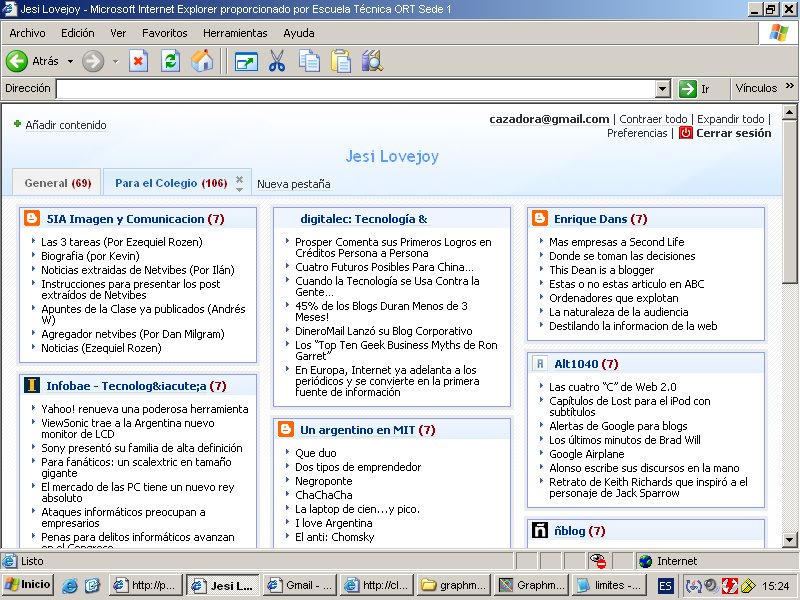This screenshot has width=800, height=600.
Task: Open the post 'Las 3 tareas (Por Ezequiel Rozen)'
Action: click(x=122, y=242)
